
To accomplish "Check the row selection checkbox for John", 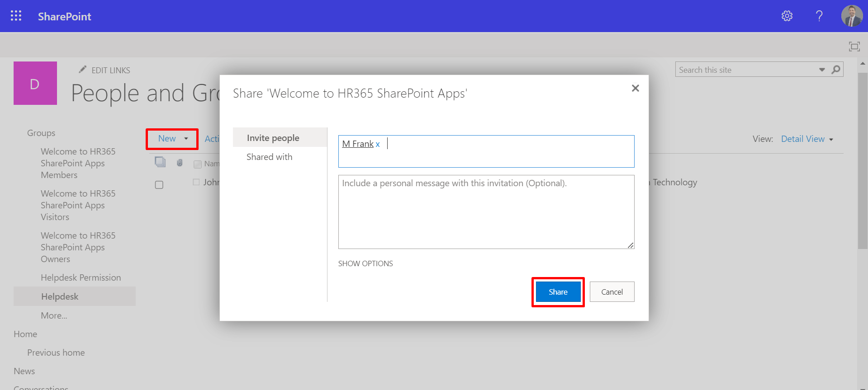I will pyautogui.click(x=159, y=185).
